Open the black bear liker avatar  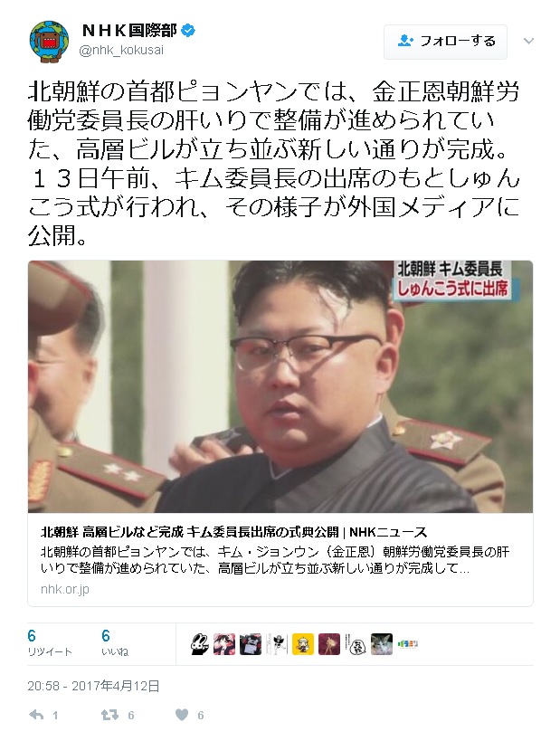pyautogui.click(x=250, y=644)
